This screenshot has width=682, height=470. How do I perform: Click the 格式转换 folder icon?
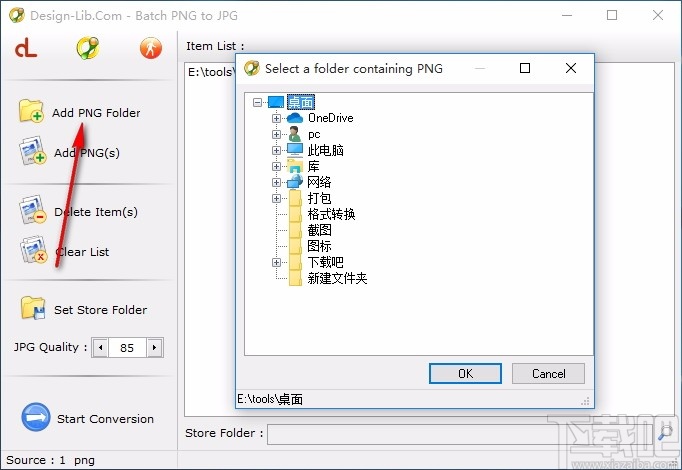tap(295, 214)
